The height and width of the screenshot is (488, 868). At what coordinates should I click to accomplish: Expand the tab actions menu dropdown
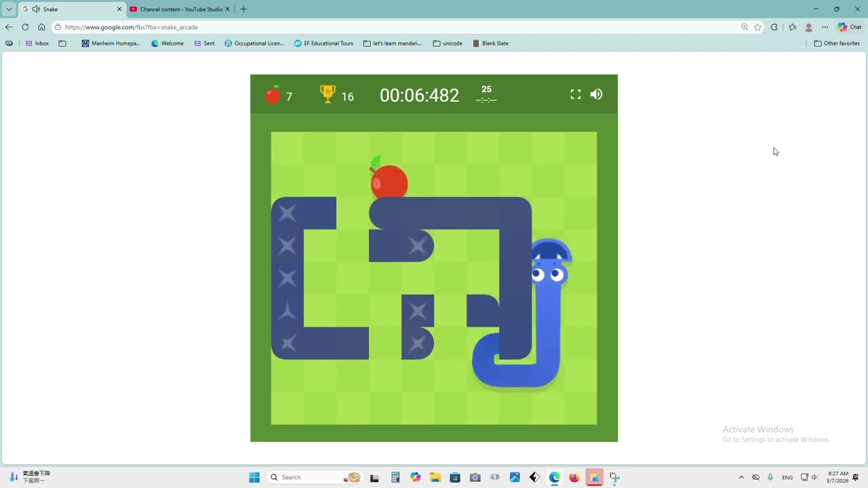pos(9,9)
